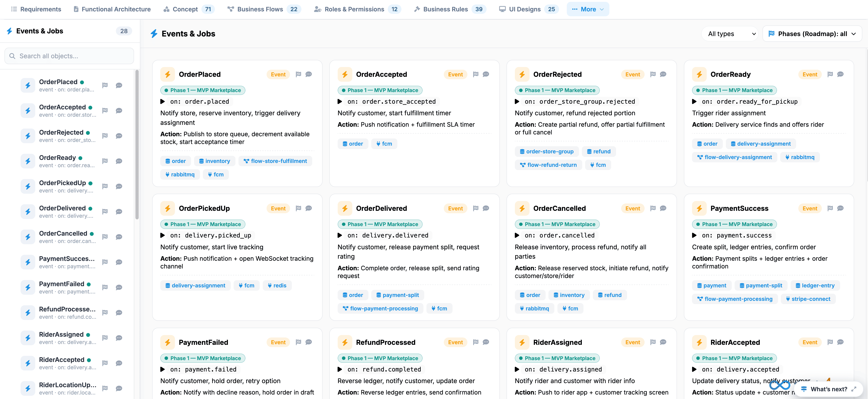Viewport: 868px width, 399px height.
Task: Expand the on: order.placed trigger
Action: [x=162, y=101]
